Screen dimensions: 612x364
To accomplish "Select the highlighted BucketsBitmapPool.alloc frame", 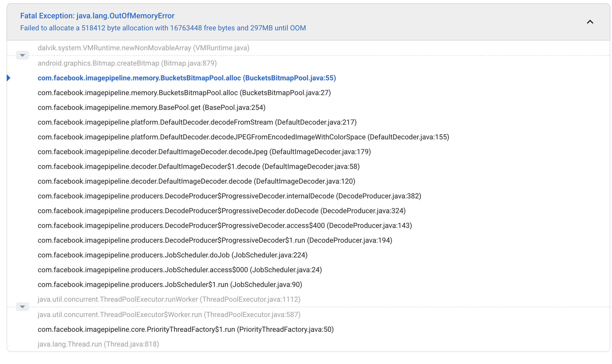I will point(187,78).
